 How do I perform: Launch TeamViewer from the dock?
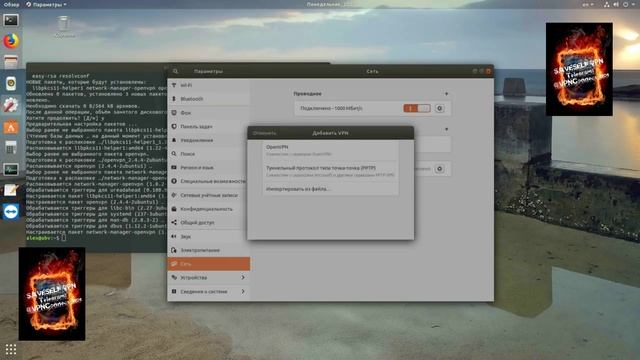tap(11, 211)
